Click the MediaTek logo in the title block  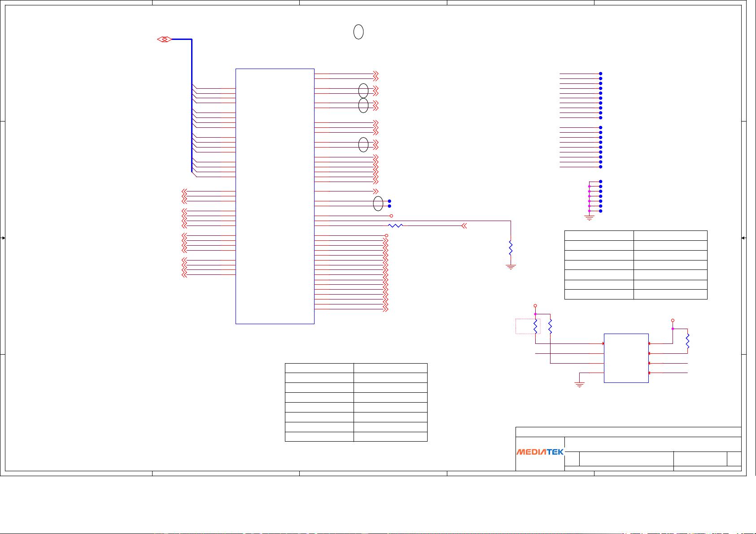tap(540, 452)
